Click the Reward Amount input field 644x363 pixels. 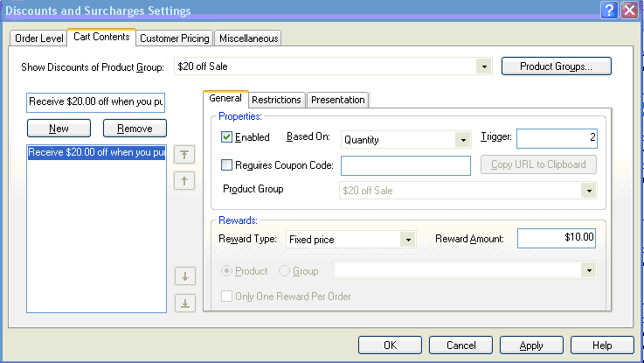point(557,238)
